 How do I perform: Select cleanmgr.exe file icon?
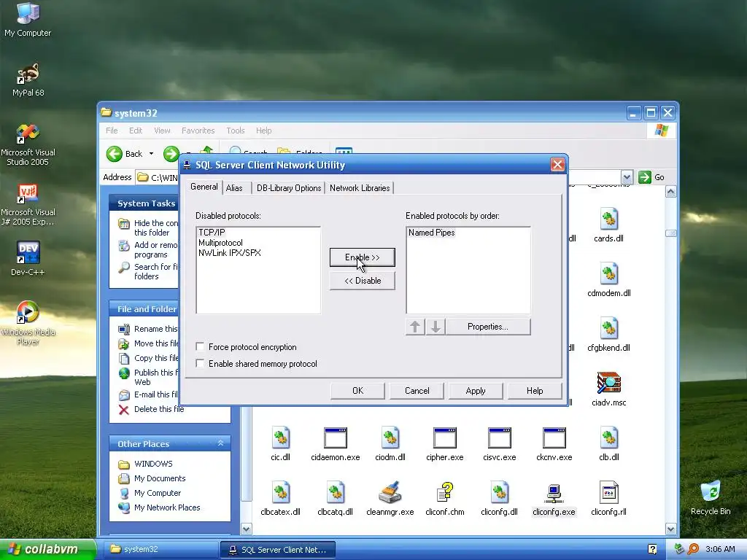390,499
